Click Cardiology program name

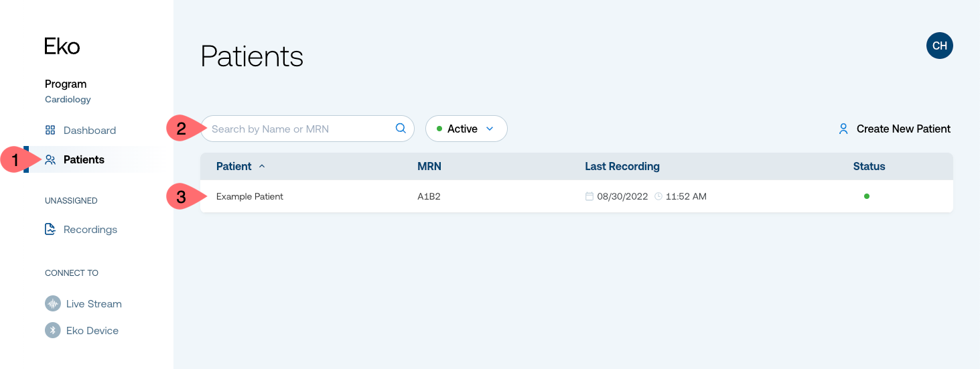pyautogui.click(x=68, y=99)
